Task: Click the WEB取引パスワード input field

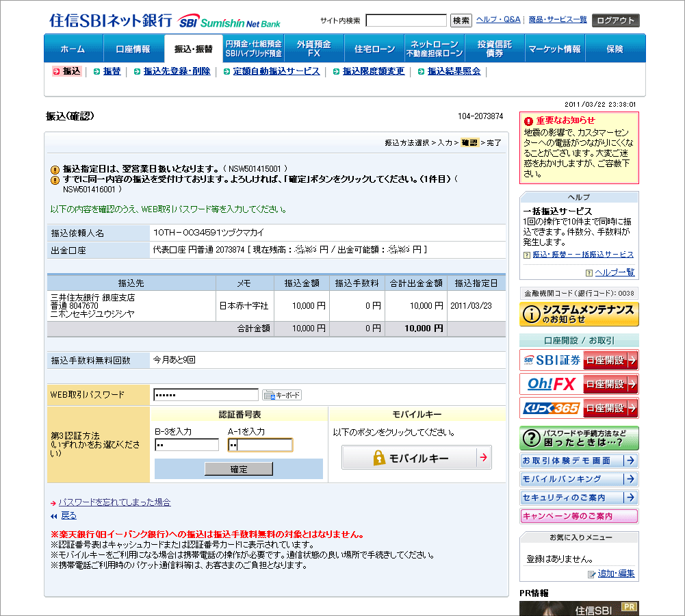Action: click(206, 395)
